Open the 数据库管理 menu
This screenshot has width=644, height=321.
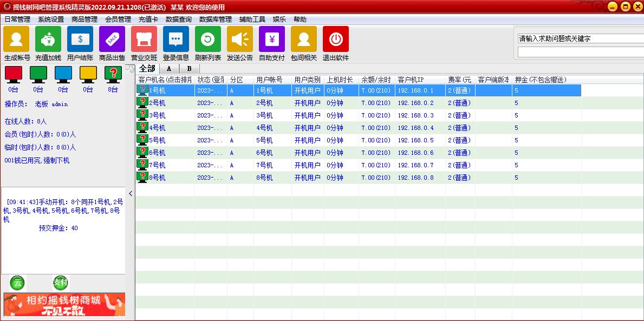pyautogui.click(x=215, y=19)
